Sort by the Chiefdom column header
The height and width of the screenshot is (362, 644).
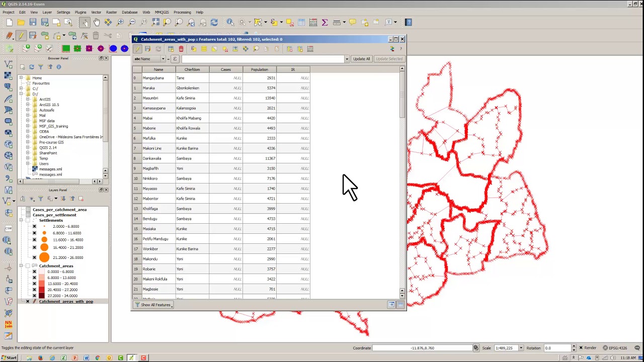click(x=192, y=70)
